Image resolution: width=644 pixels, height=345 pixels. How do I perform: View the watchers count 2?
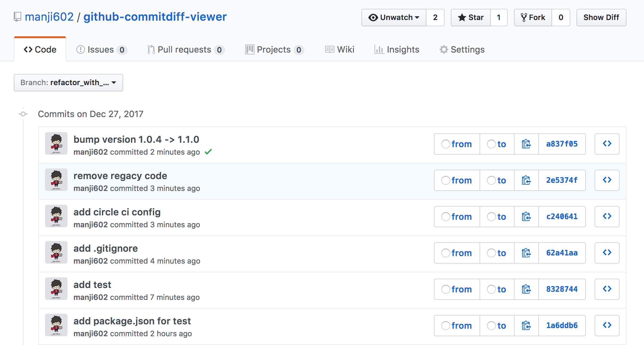click(435, 18)
